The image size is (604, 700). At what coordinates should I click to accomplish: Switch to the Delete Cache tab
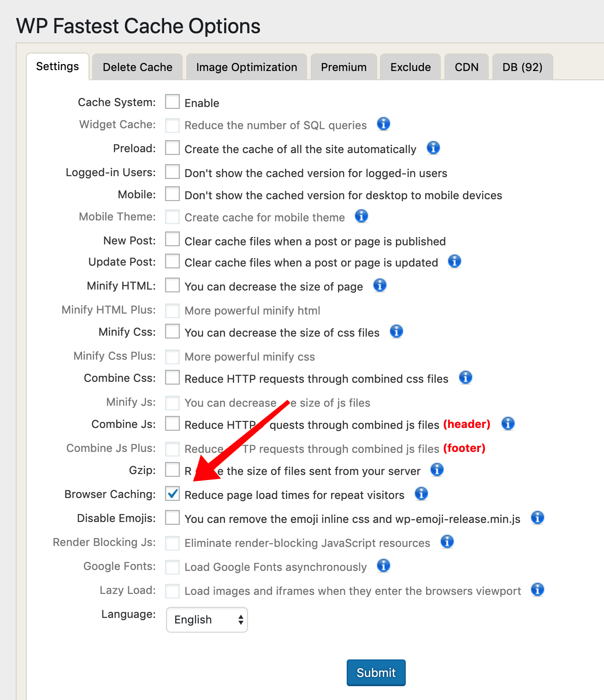click(137, 67)
